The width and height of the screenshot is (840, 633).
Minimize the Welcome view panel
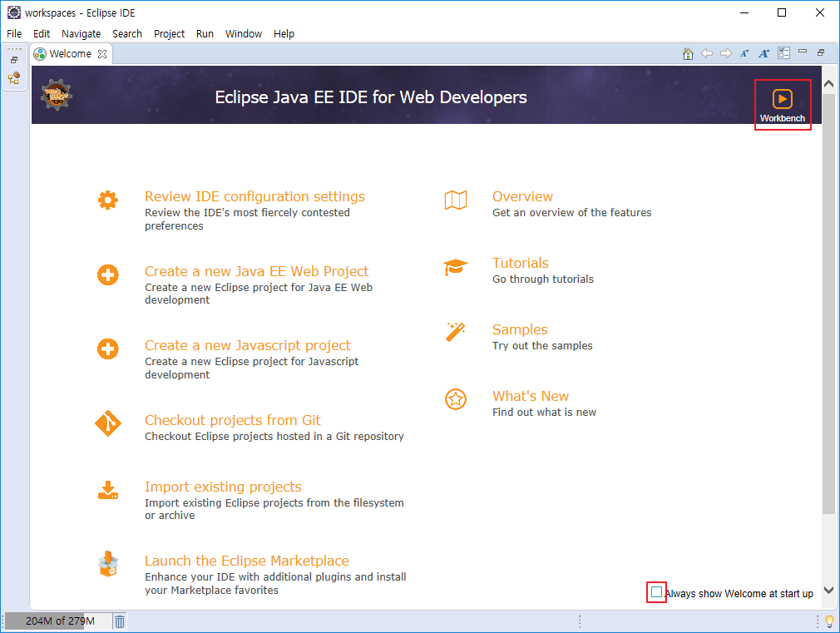coord(803,52)
